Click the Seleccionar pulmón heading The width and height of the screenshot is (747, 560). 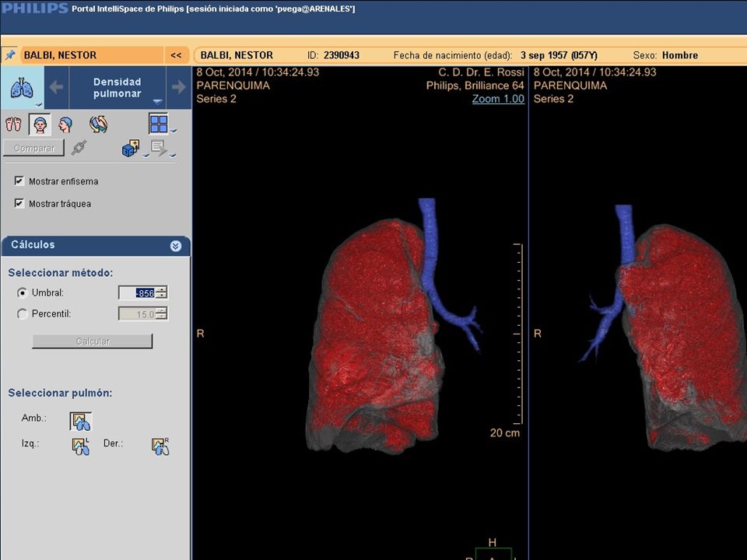[x=60, y=393]
